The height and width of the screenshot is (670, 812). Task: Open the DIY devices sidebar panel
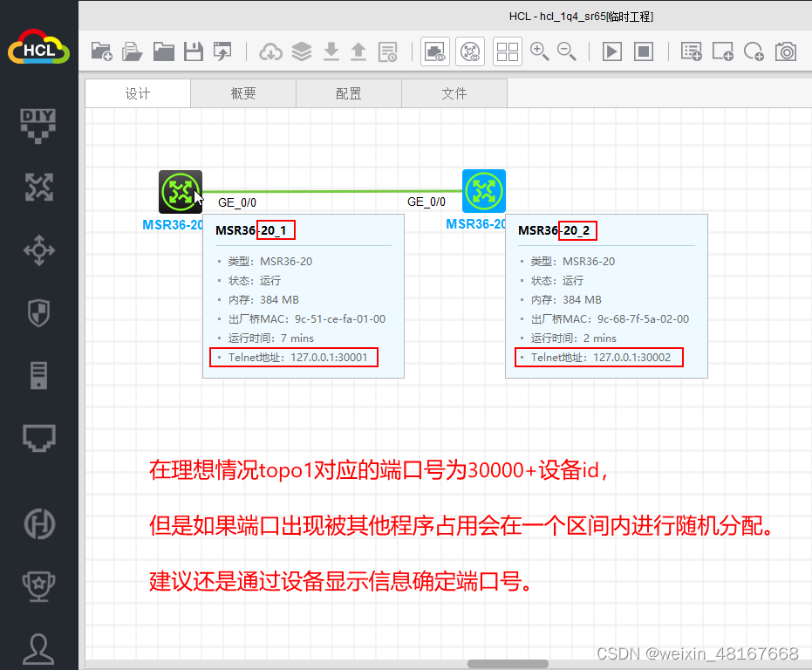38,125
